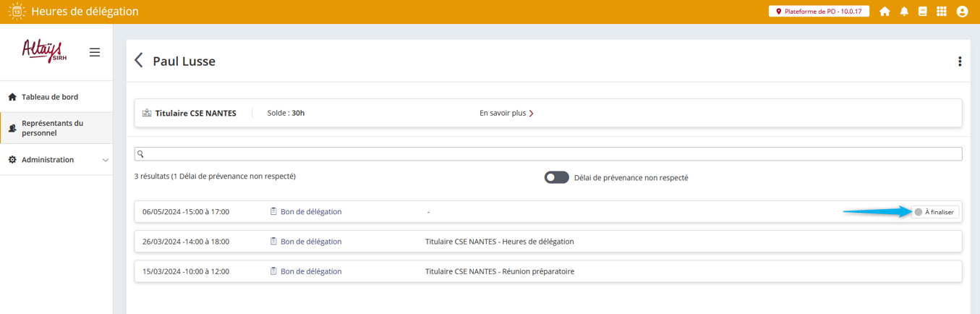Screen dimensions: 980x314
Task: Open Bon de délégation for 15/03/2024
Action: 310,271
